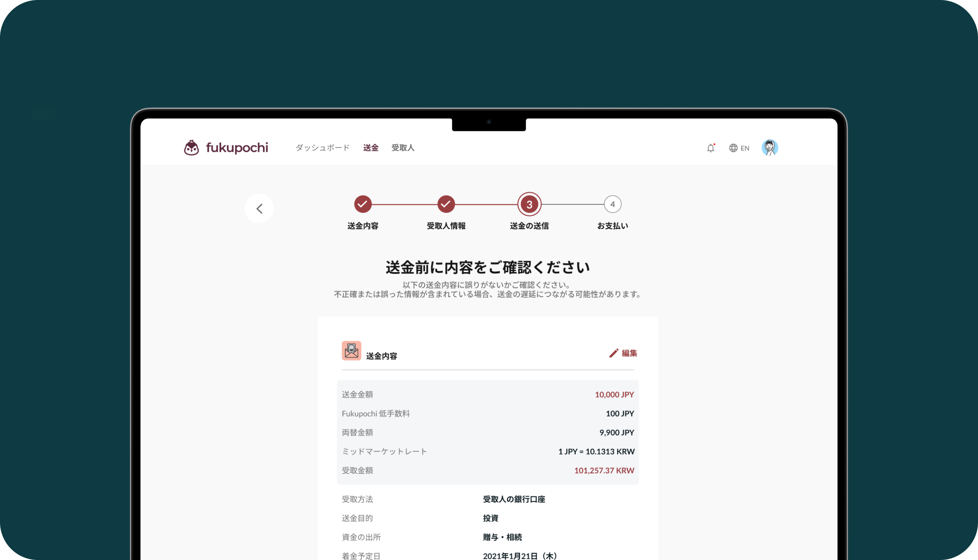Click the 101,257.37 KRW received amount
The height and width of the screenshot is (560, 978).
pyautogui.click(x=604, y=470)
